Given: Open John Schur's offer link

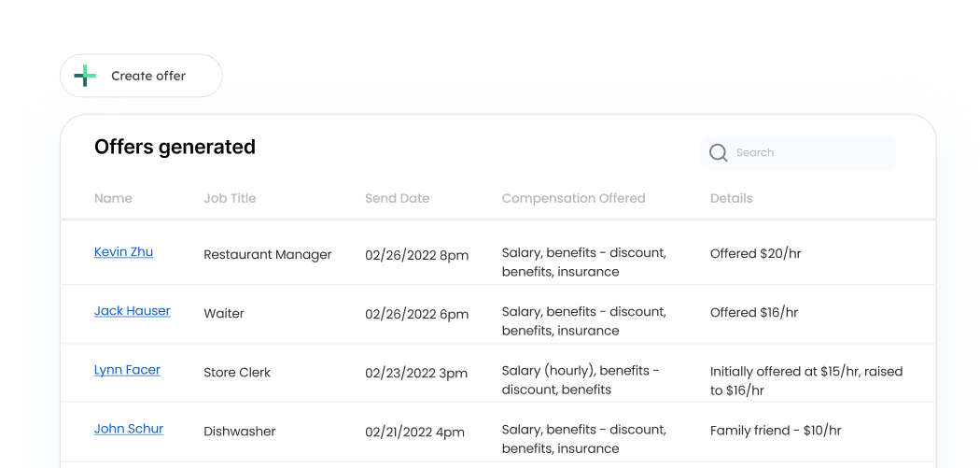Looking at the screenshot, I should pos(129,429).
